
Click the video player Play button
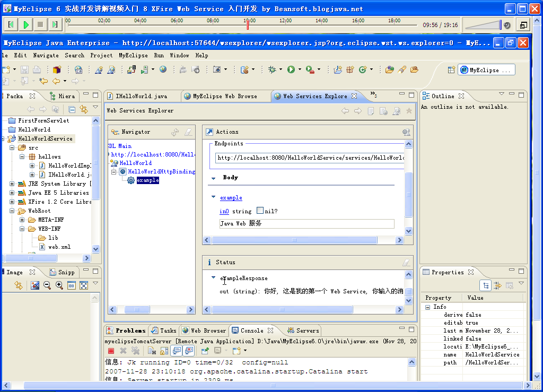[x=26, y=24]
